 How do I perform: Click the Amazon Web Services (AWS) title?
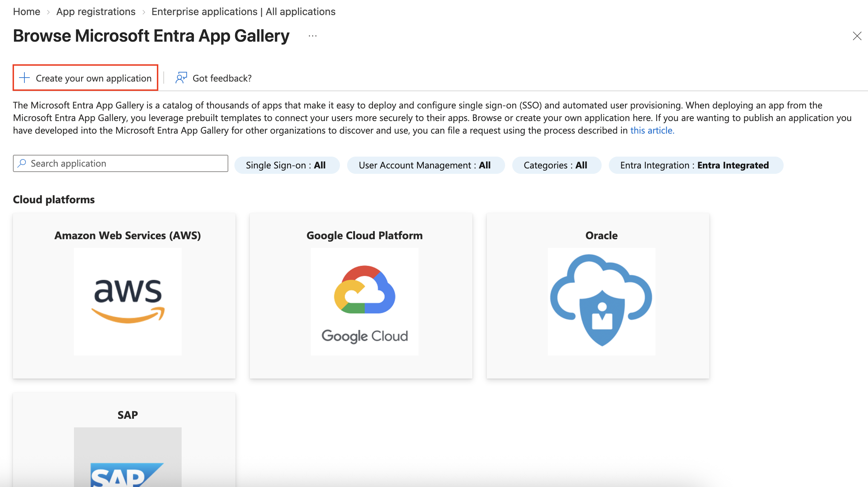[x=128, y=235]
